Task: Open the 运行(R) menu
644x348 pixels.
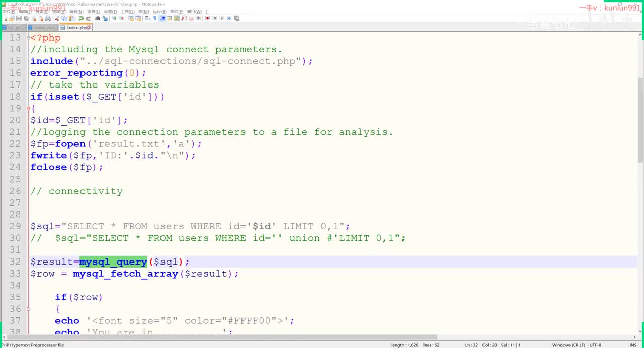Action: [159, 12]
